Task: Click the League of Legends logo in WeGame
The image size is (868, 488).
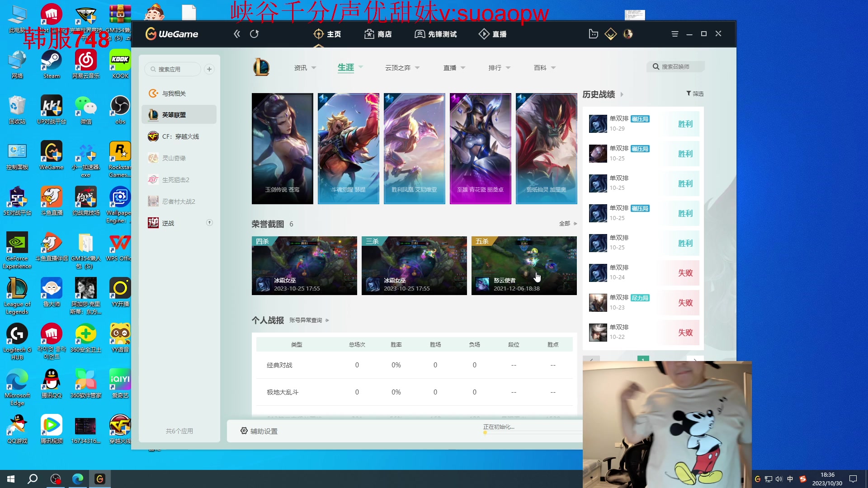Action: [x=261, y=67]
